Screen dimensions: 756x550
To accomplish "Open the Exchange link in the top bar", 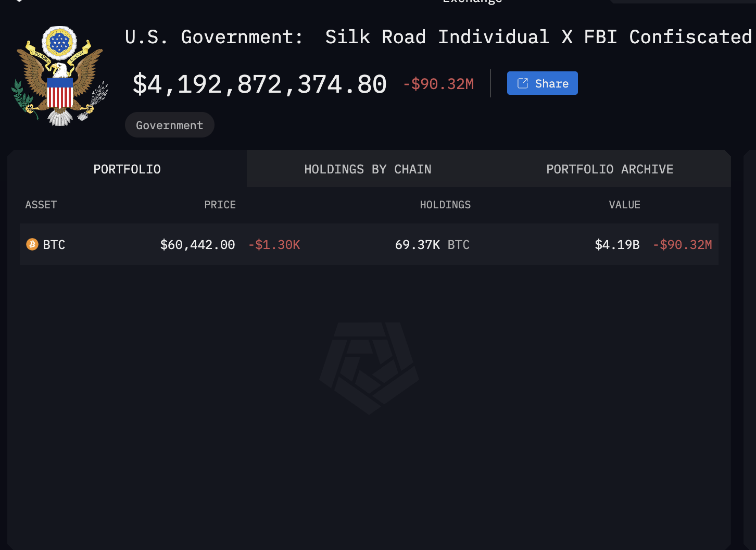I will click(x=471, y=3).
